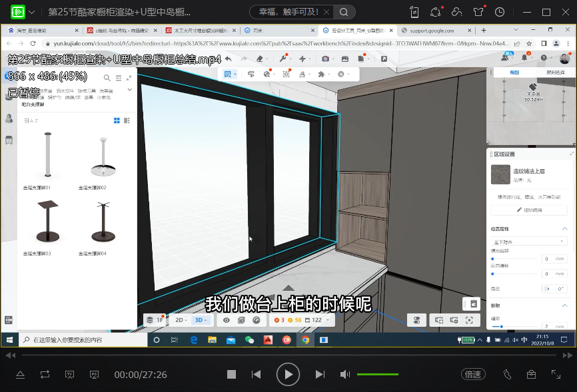Mute the player volume speaker icon

(344, 375)
